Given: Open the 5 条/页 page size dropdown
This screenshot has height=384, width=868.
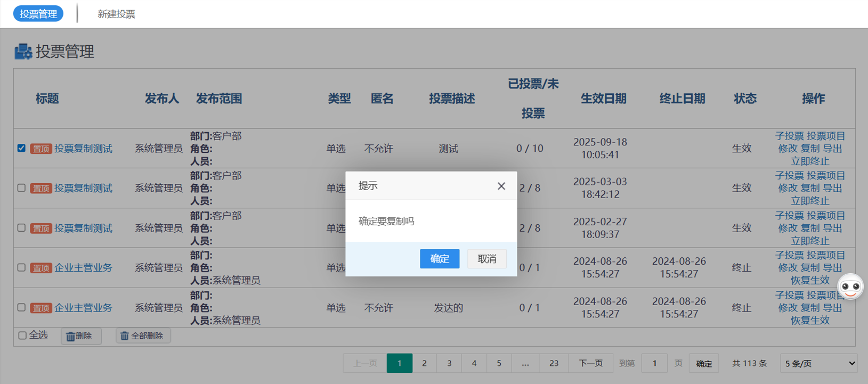Looking at the screenshot, I should point(818,363).
